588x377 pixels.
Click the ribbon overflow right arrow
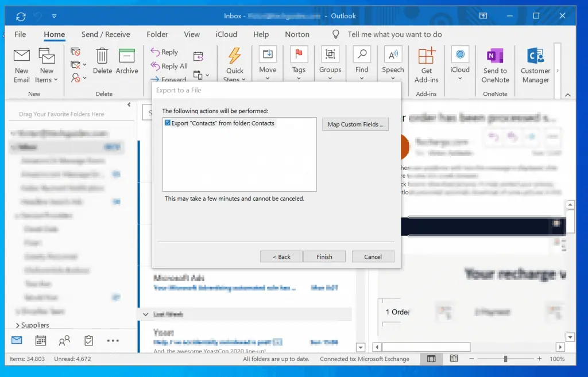click(558, 71)
